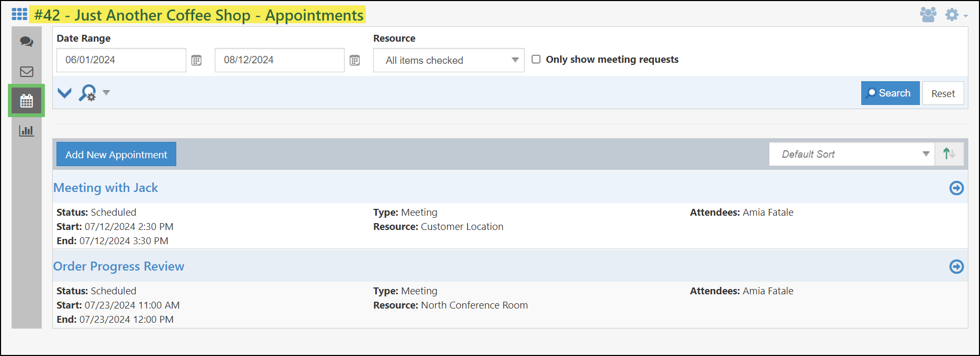Click Amia Fatale in Meeting with Jack
Viewport: 980px width, 356px height.
[768, 212]
